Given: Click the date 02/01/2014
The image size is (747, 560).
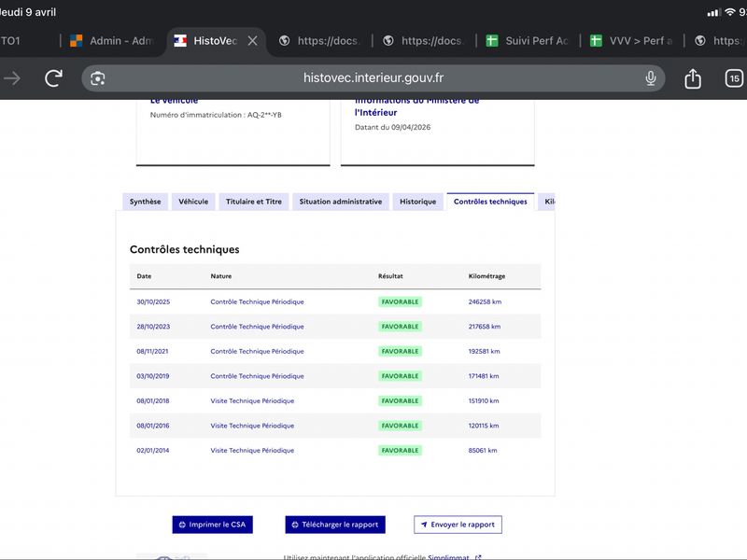Looking at the screenshot, I should click(153, 451).
